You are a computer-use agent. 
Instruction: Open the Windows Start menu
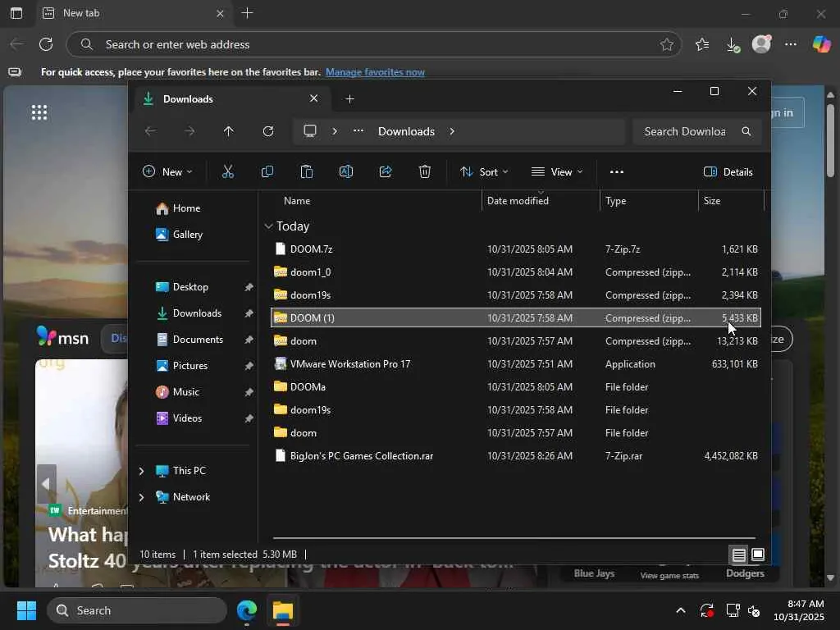(26, 610)
